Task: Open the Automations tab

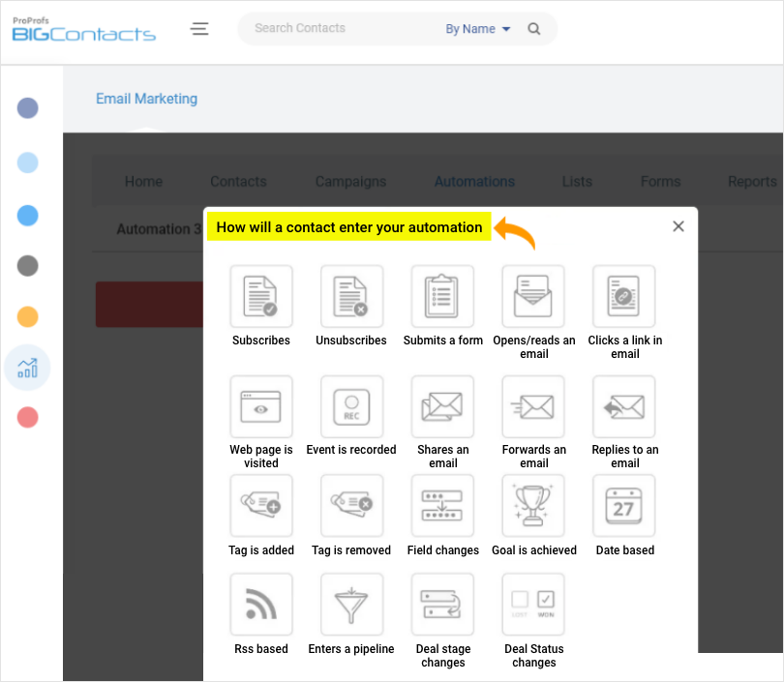Action: point(474,181)
